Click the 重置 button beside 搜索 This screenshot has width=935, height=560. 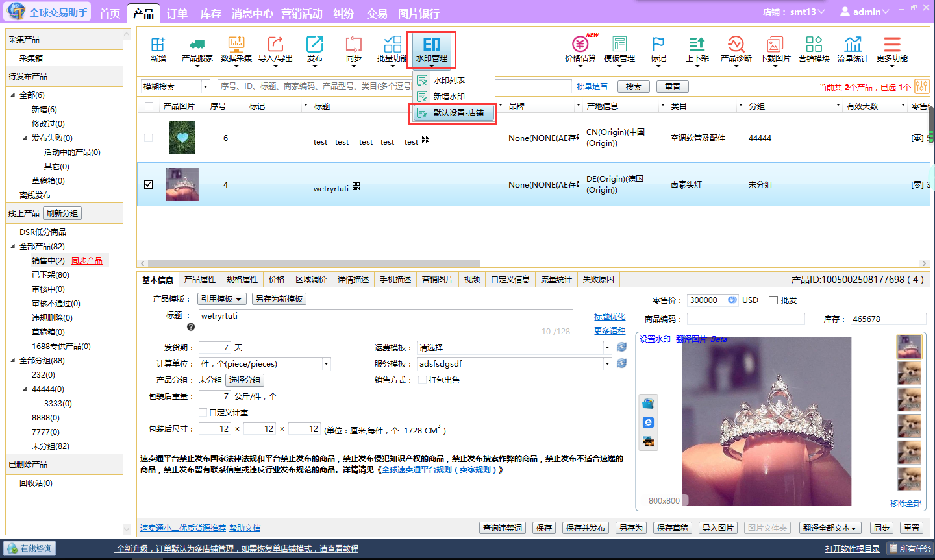tap(673, 86)
